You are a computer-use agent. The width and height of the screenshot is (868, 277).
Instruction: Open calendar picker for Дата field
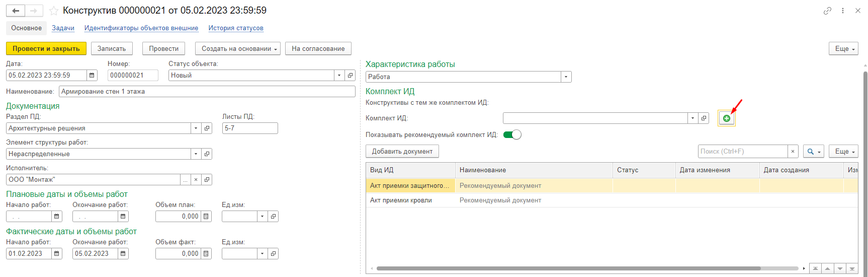pyautogui.click(x=92, y=76)
